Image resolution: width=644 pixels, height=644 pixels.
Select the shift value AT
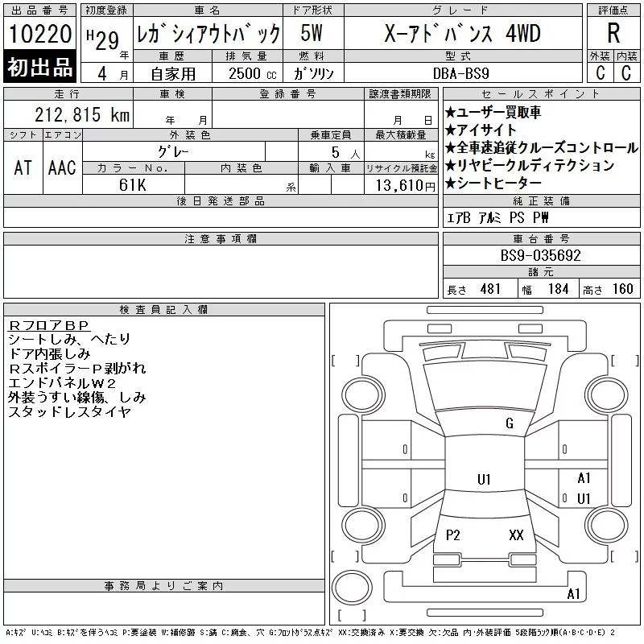tap(23, 167)
